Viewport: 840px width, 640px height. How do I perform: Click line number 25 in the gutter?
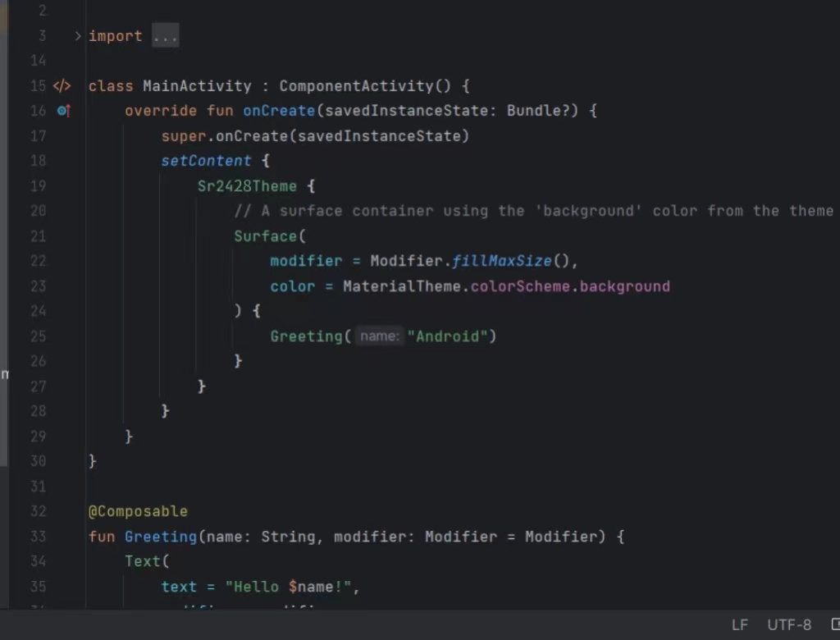38,336
